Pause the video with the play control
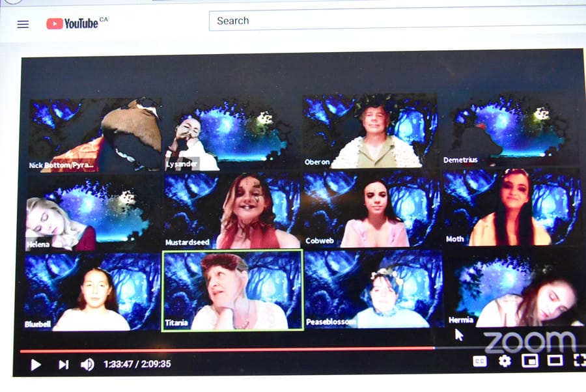Screen dimensions: 586x392 pos(36,365)
